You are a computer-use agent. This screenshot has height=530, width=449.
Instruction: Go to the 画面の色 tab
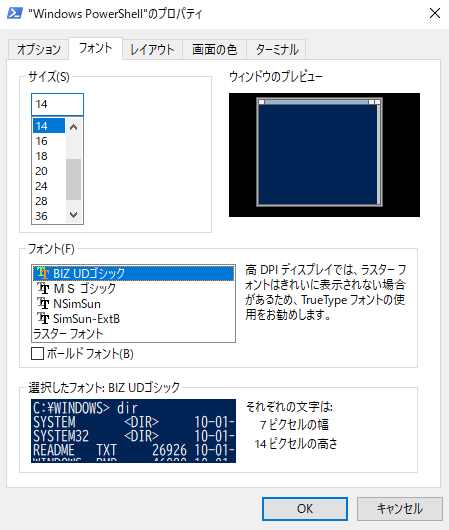pos(214,50)
